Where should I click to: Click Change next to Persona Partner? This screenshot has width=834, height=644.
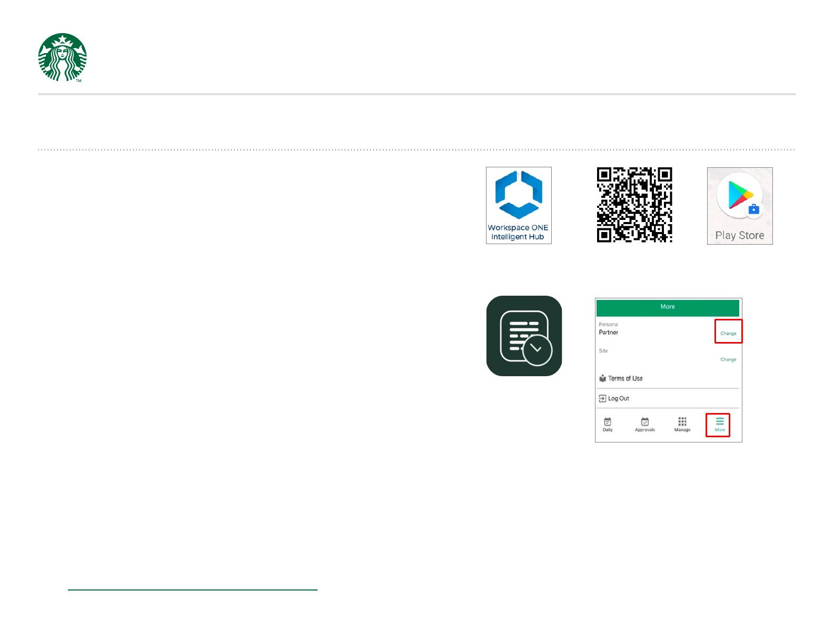tap(728, 333)
